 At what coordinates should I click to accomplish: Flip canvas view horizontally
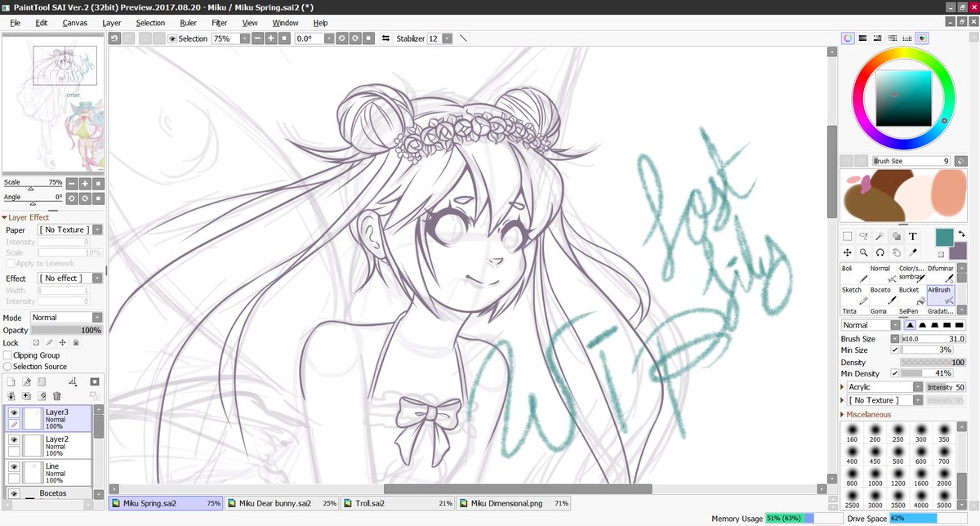[385, 38]
